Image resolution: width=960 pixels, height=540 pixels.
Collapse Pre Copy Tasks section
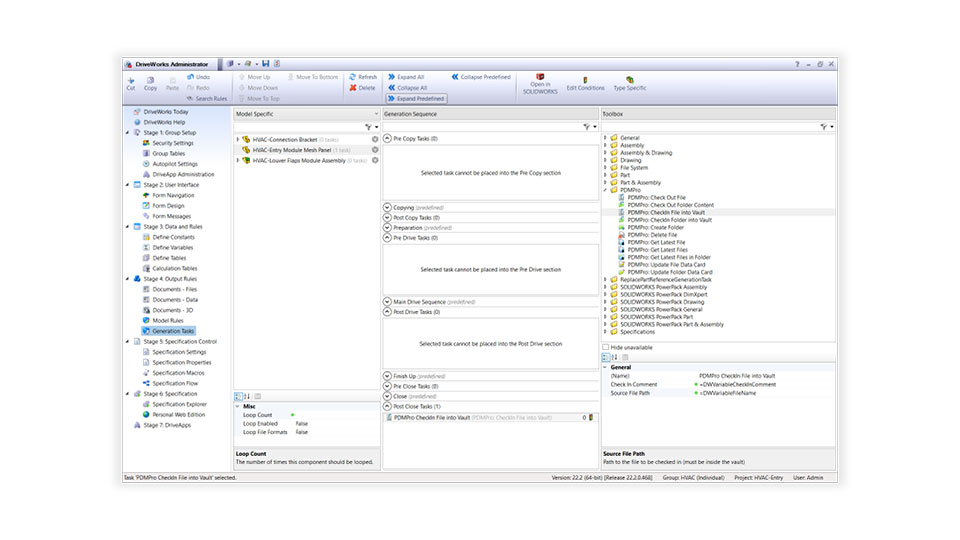click(x=388, y=139)
